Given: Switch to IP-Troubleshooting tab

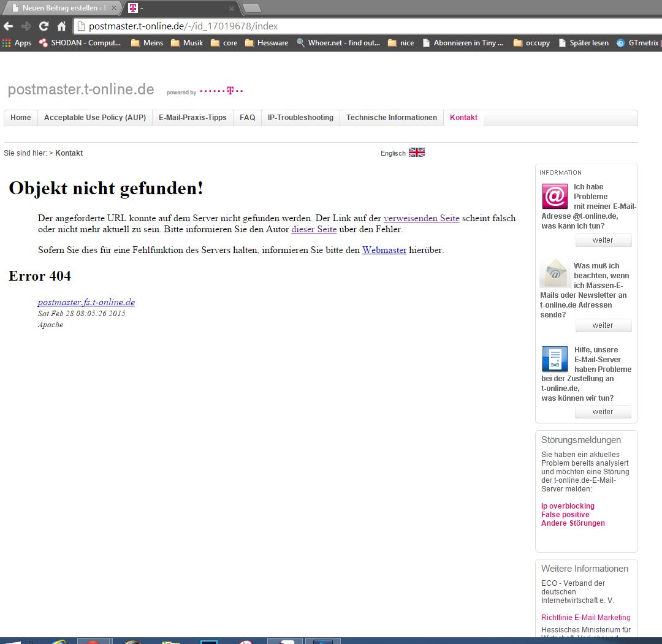Looking at the screenshot, I should click(300, 118).
